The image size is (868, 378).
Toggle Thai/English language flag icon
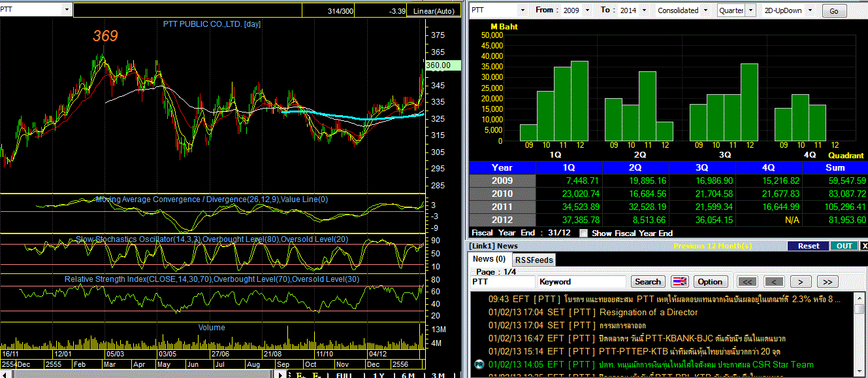(680, 282)
